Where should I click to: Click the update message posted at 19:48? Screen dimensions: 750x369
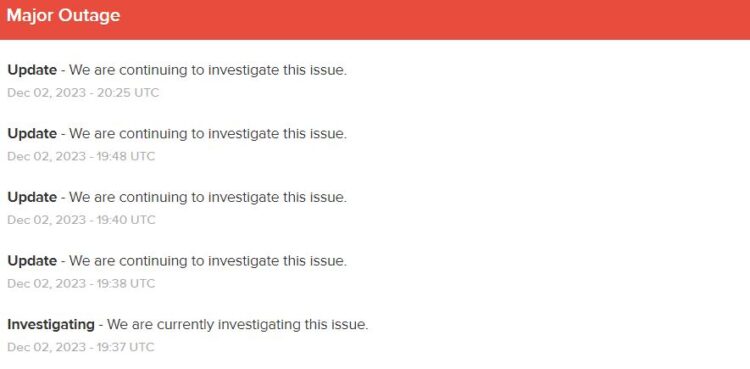point(208,134)
